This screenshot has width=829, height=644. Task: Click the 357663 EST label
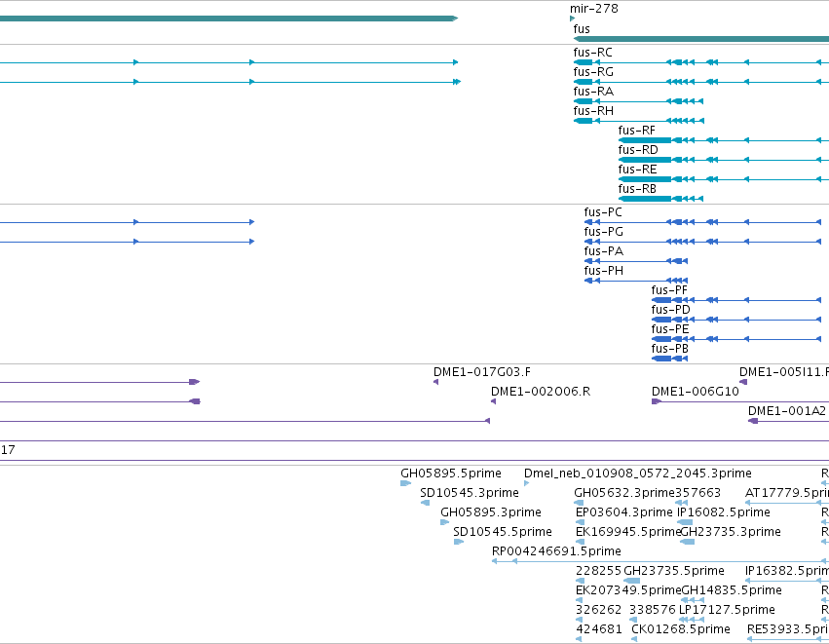coord(697,493)
